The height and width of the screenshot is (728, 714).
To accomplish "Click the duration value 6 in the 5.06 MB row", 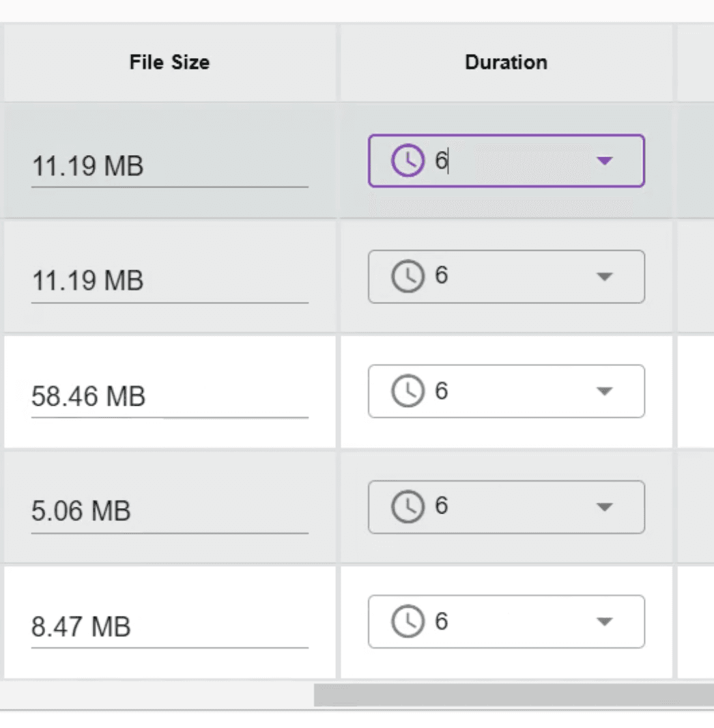I will pos(441,505).
